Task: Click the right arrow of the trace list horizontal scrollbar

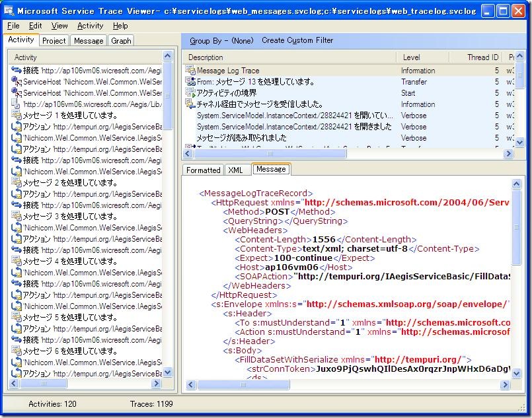Action: point(508,154)
